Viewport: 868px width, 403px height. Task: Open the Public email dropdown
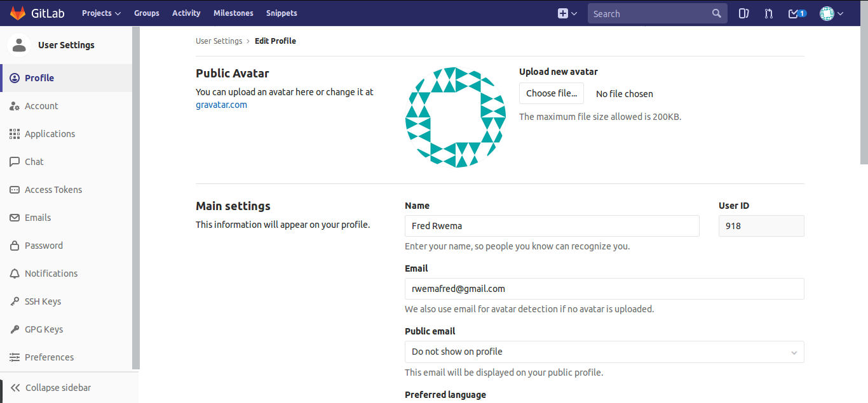604,352
